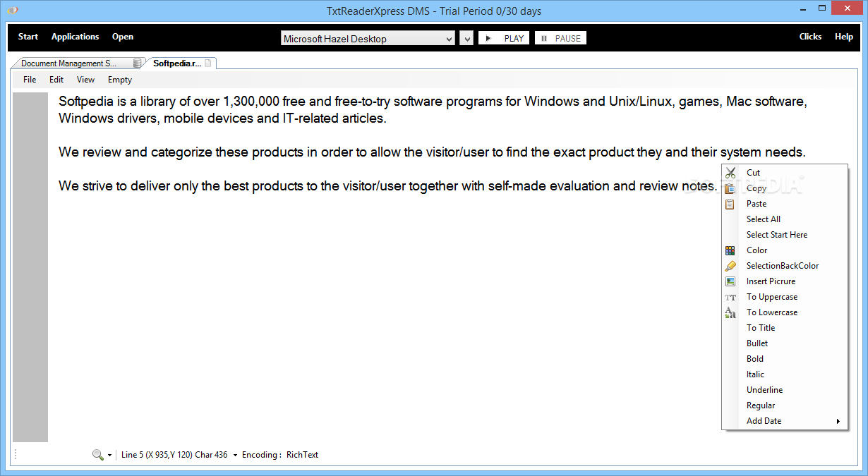Open the Start menu in top bar

28,37
